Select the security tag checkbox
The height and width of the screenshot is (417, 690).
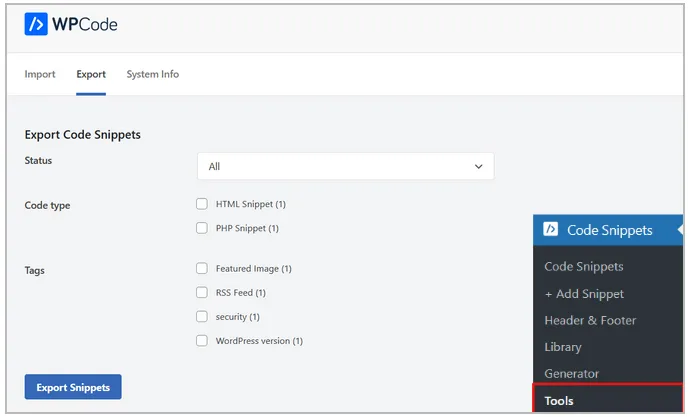point(202,317)
